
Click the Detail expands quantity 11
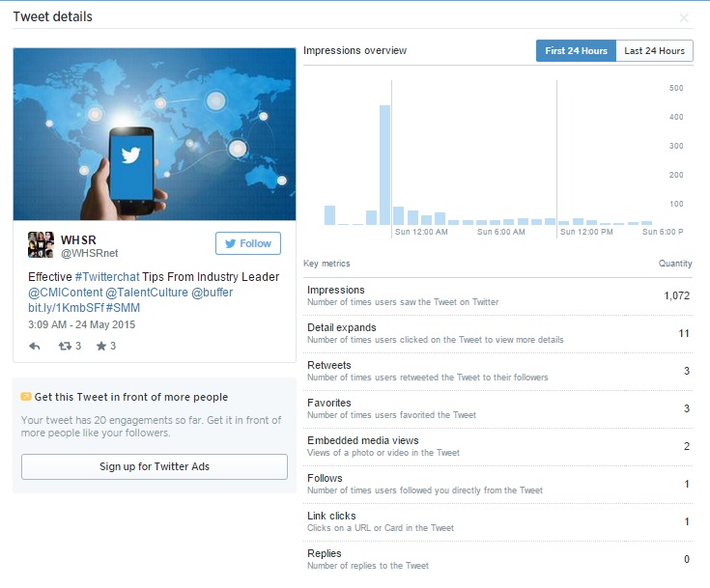pyautogui.click(x=684, y=333)
